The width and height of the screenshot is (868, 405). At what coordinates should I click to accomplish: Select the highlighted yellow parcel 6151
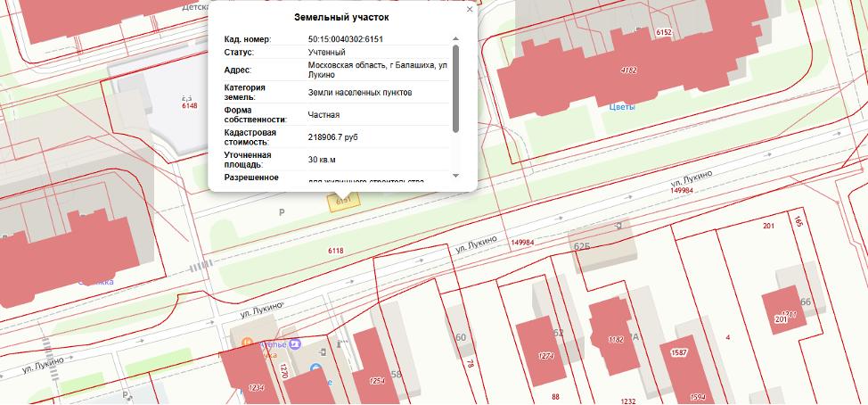[342, 202]
